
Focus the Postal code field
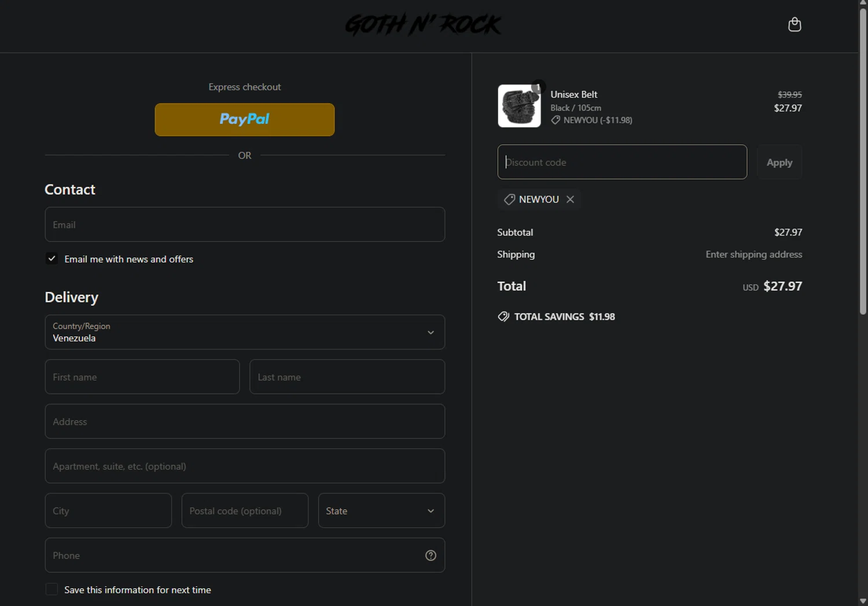[245, 511]
